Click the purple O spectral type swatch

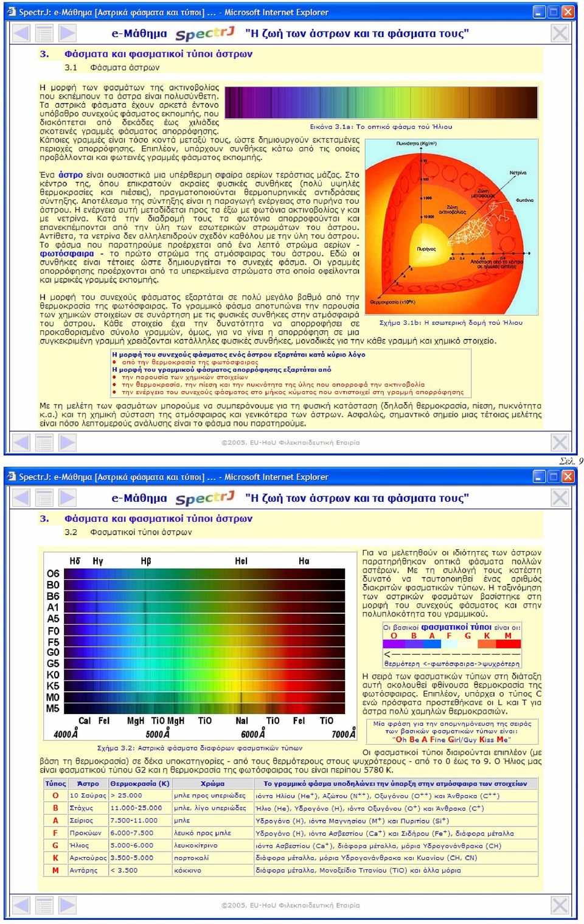tap(393, 644)
